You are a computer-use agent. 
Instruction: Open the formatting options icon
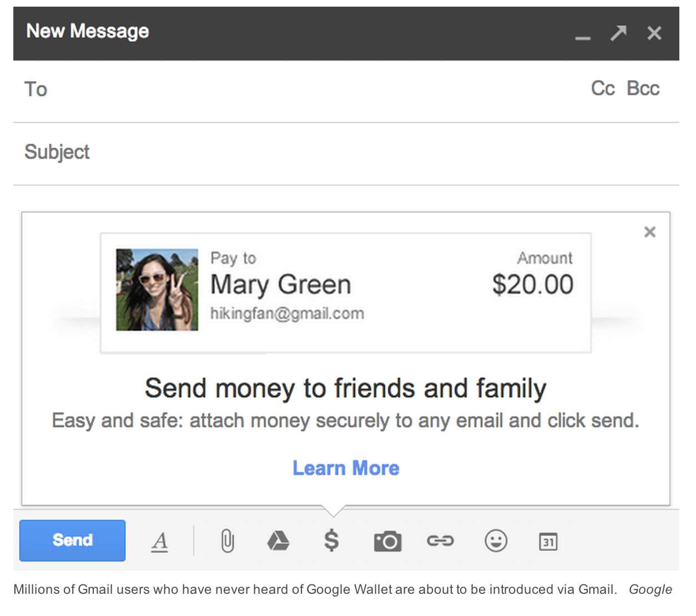coord(160,541)
